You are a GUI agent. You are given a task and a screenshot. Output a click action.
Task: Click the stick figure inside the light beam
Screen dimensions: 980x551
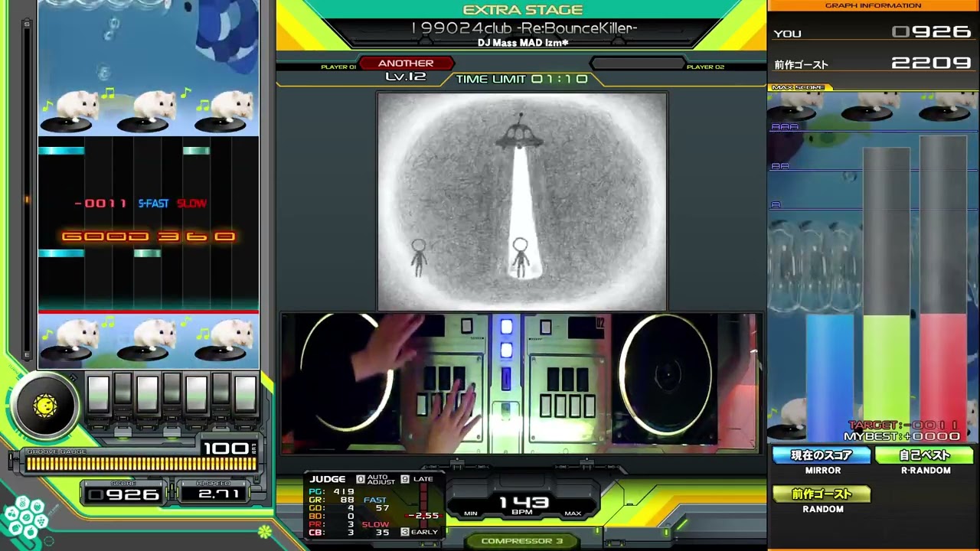coord(521,258)
